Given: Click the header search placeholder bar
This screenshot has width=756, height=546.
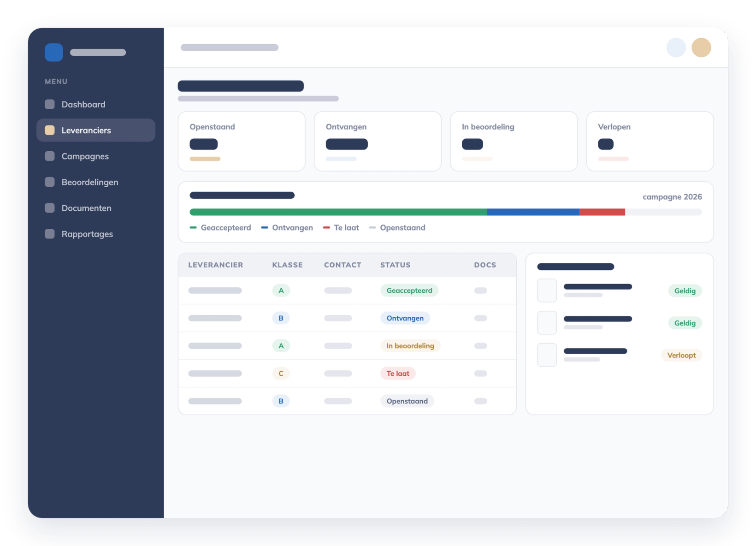Looking at the screenshot, I should pos(230,47).
